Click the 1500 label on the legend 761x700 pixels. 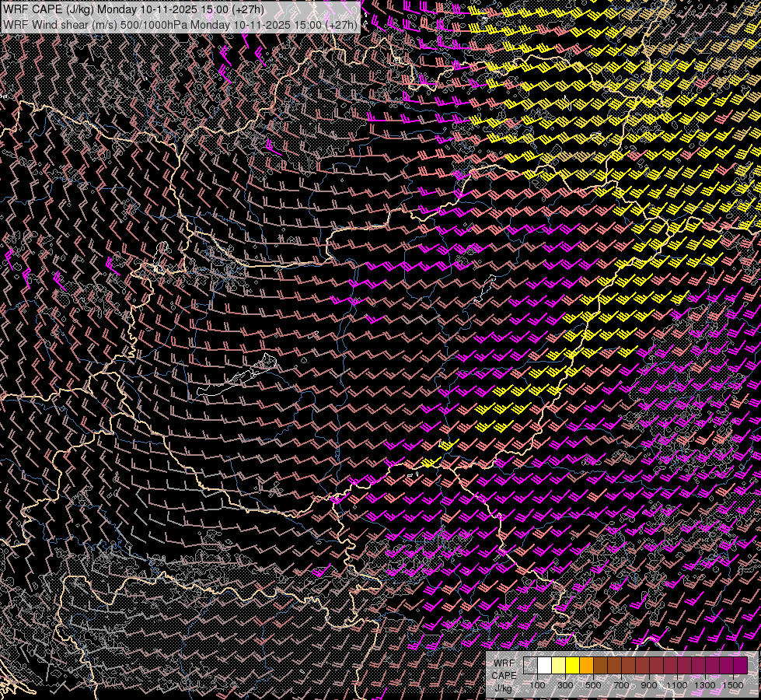point(733,685)
